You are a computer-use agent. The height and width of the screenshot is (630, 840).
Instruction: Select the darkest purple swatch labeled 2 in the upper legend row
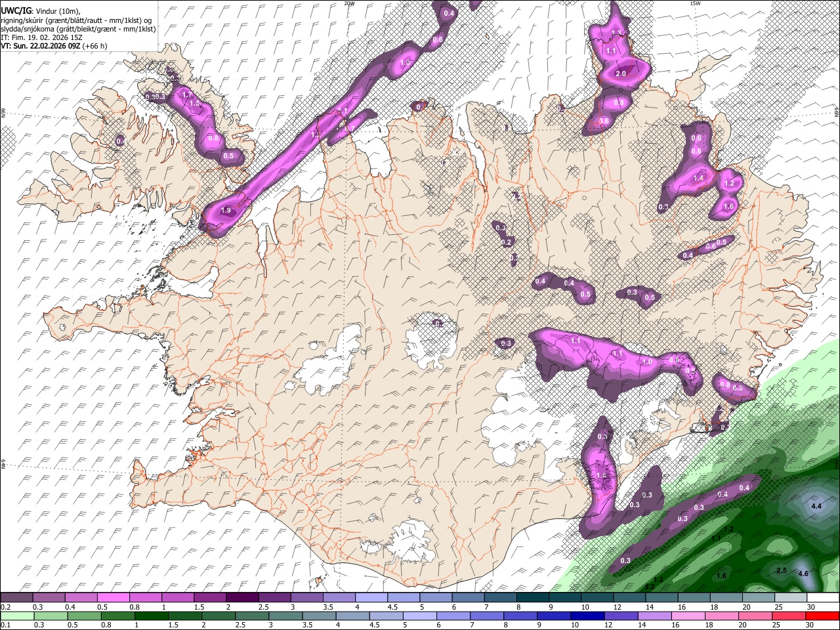(242, 598)
